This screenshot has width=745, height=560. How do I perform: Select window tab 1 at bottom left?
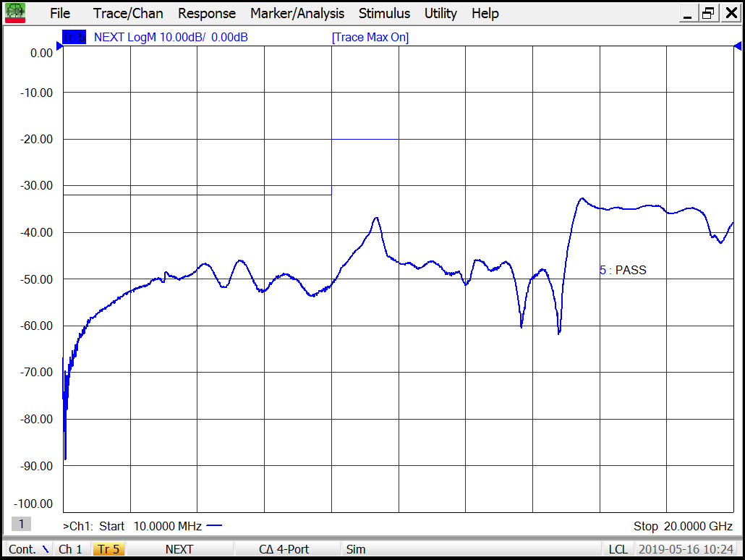(21, 524)
